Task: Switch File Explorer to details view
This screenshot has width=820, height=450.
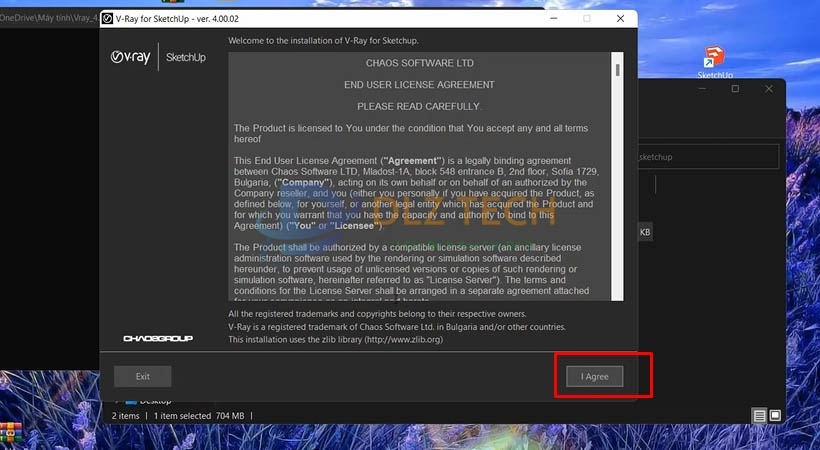Action: [x=759, y=415]
